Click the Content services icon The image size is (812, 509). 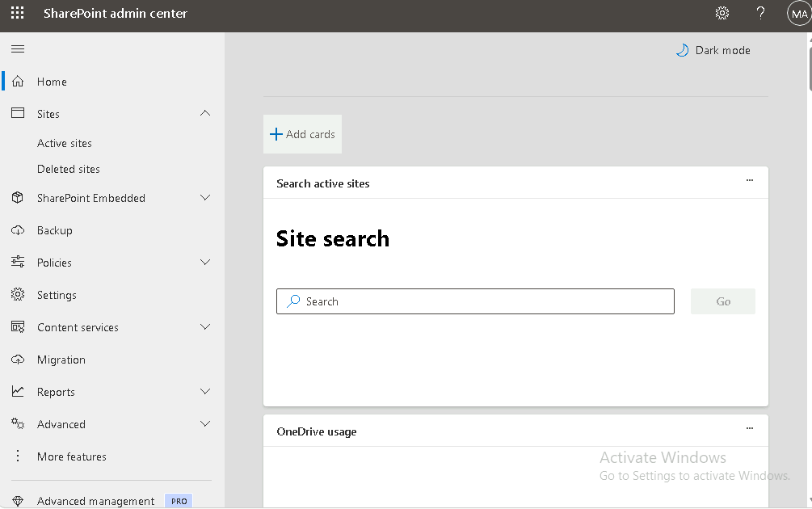[18, 326]
